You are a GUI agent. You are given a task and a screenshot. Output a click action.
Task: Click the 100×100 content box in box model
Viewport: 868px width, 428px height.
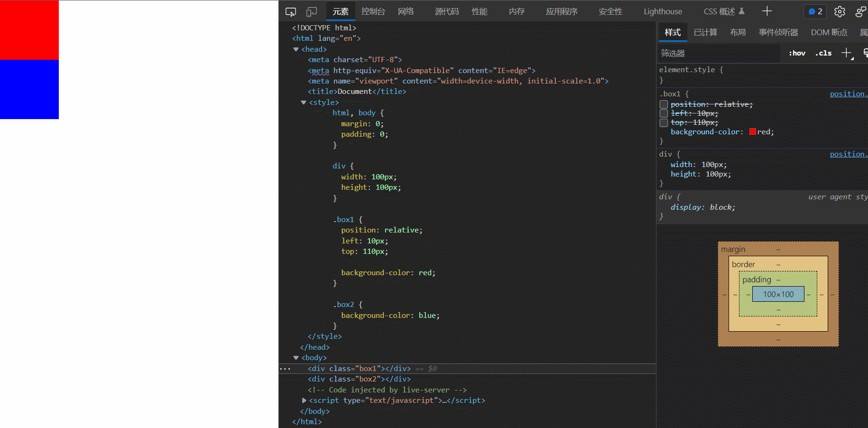[778, 294]
